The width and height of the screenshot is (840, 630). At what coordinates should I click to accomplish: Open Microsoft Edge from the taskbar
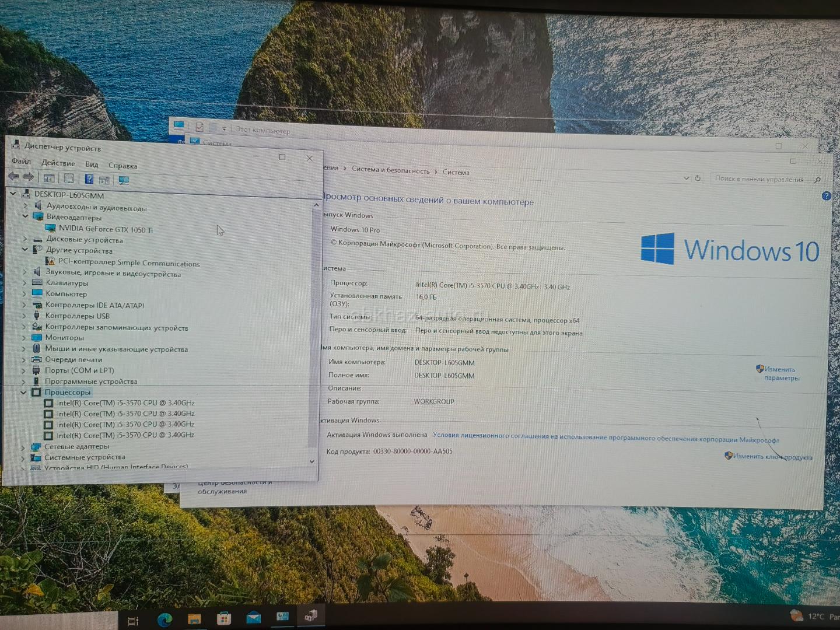164,619
